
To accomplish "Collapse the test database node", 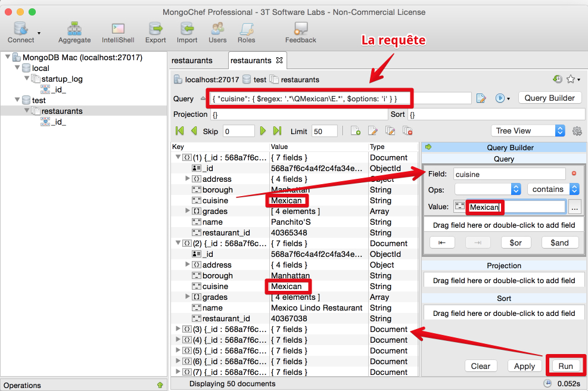I will coord(17,100).
